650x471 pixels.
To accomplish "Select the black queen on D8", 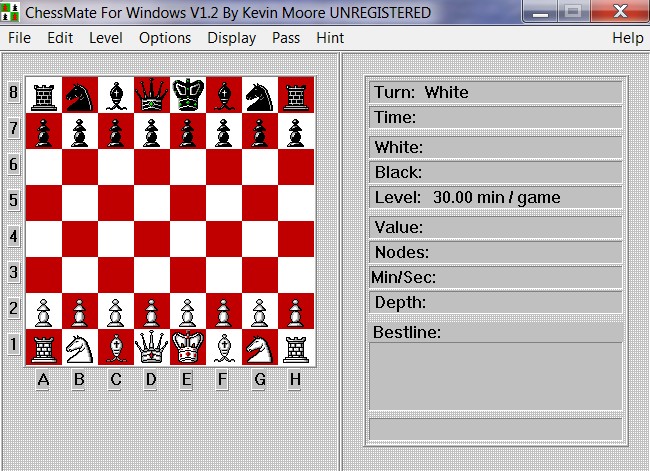I will click(152, 95).
